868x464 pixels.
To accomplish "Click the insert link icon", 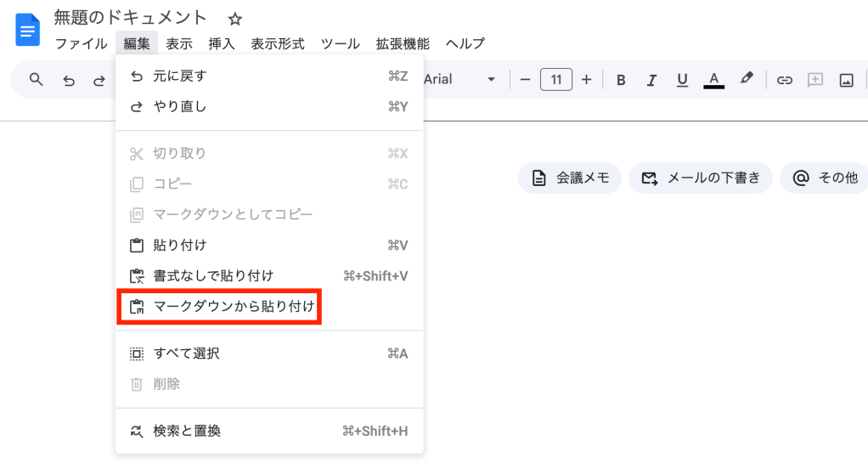I will click(x=785, y=80).
